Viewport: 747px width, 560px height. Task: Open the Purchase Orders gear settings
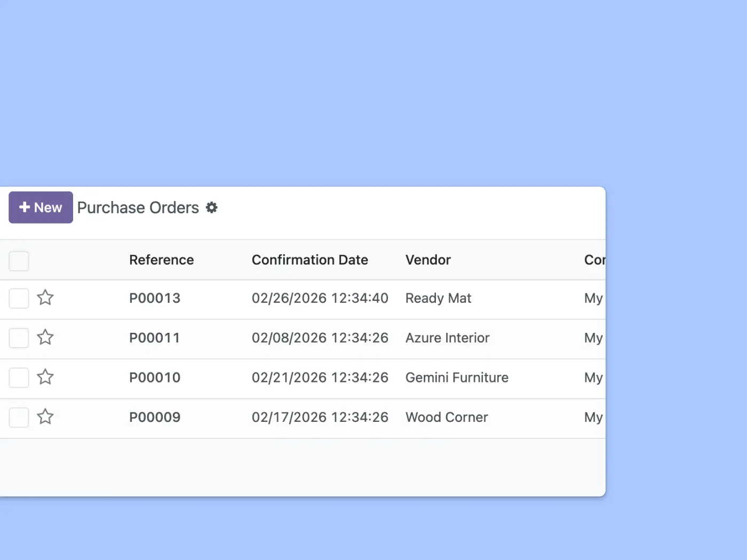point(212,207)
